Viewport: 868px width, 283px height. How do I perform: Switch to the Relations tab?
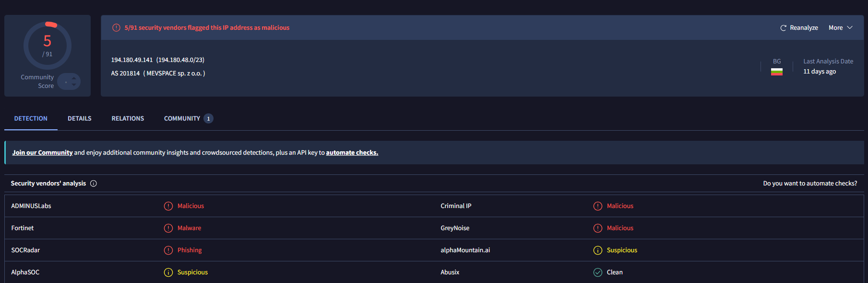(128, 119)
